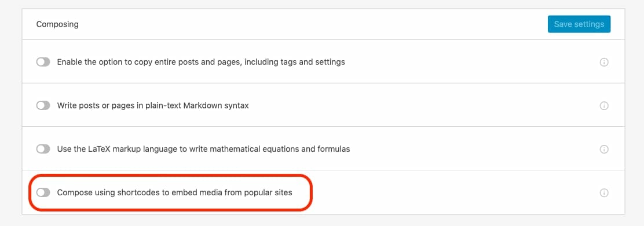Viewport: 644px width, 226px height.
Task: Open info icon for copy posts option
Action: point(603,63)
